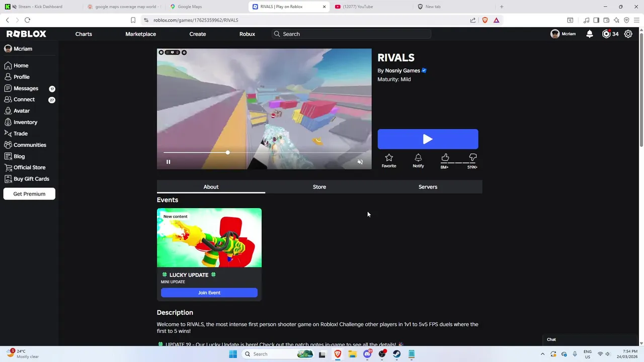Open the Brave Shields lion icon
644x362 pixels.
pos(485,20)
